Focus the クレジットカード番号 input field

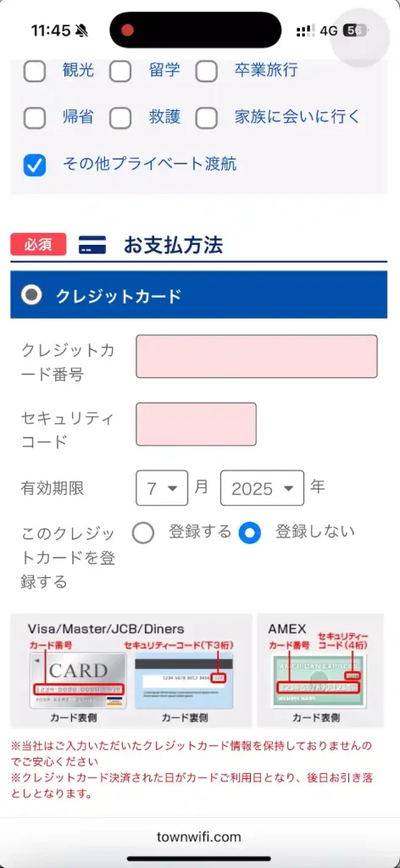pyautogui.click(x=257, y=357)
